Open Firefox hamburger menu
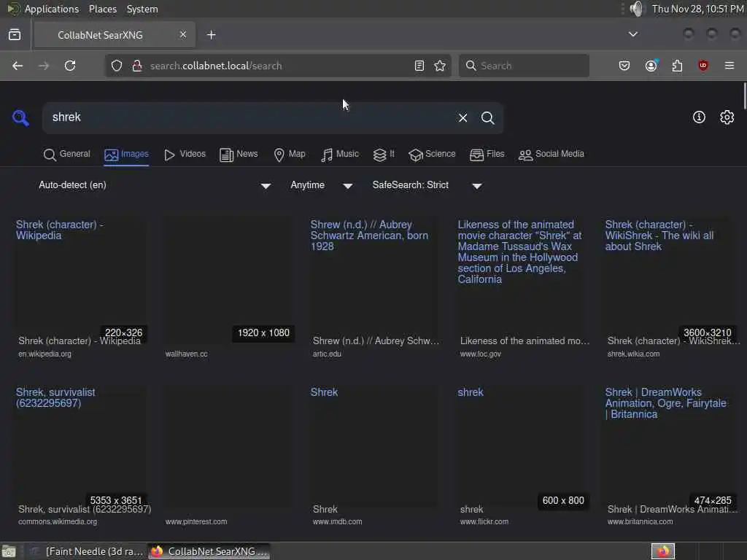Viewport: 747px width, 560px height. click(x=729, y=66)
